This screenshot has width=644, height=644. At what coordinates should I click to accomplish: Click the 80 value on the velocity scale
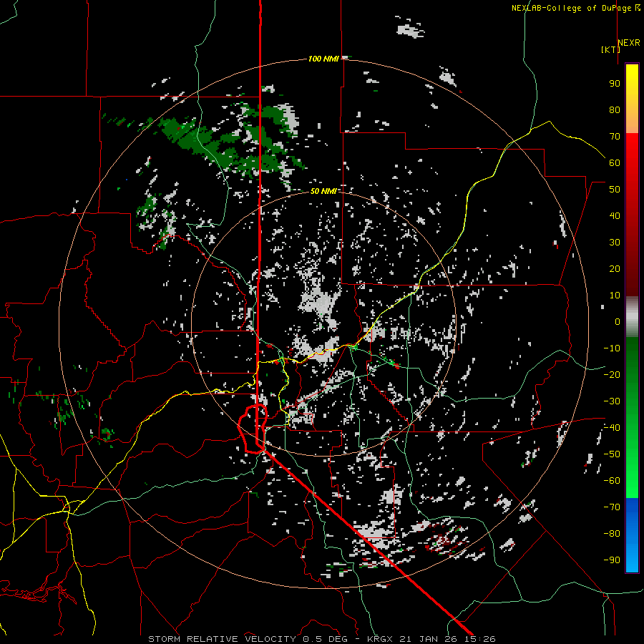pyautogui.click(x=615, y=109)
